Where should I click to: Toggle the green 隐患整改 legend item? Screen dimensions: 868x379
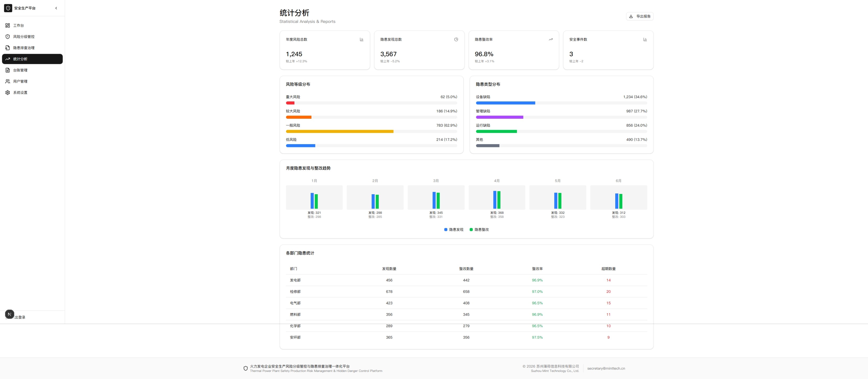tap(479, 230)
